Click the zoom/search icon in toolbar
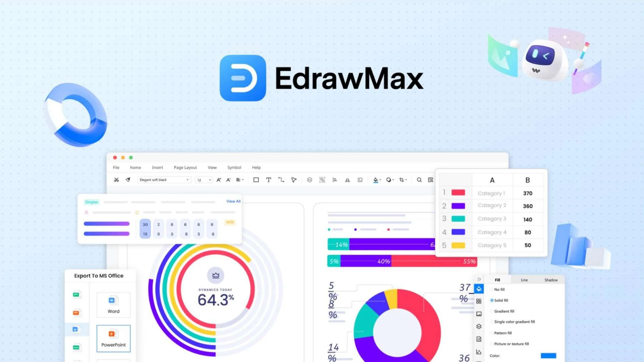 (418, 179)
